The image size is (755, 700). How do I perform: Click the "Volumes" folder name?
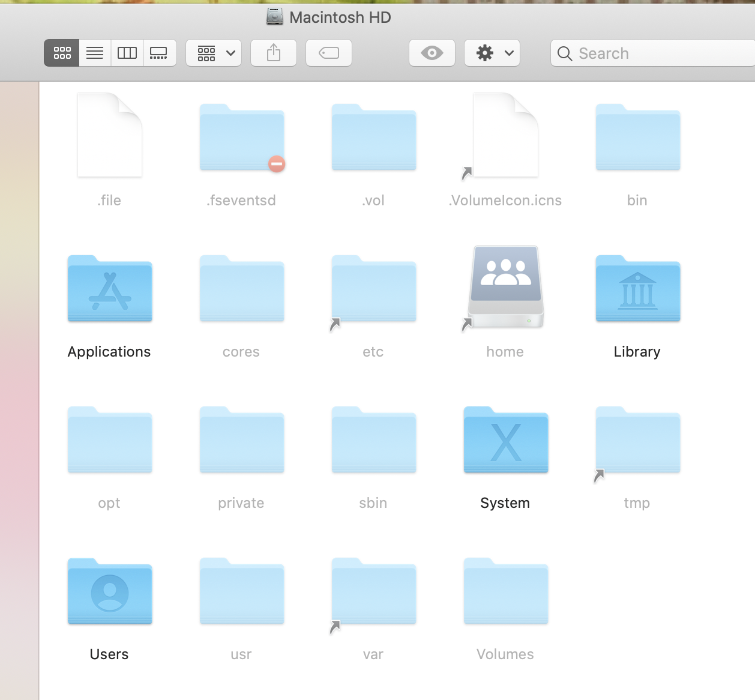(x=505, y=654)
